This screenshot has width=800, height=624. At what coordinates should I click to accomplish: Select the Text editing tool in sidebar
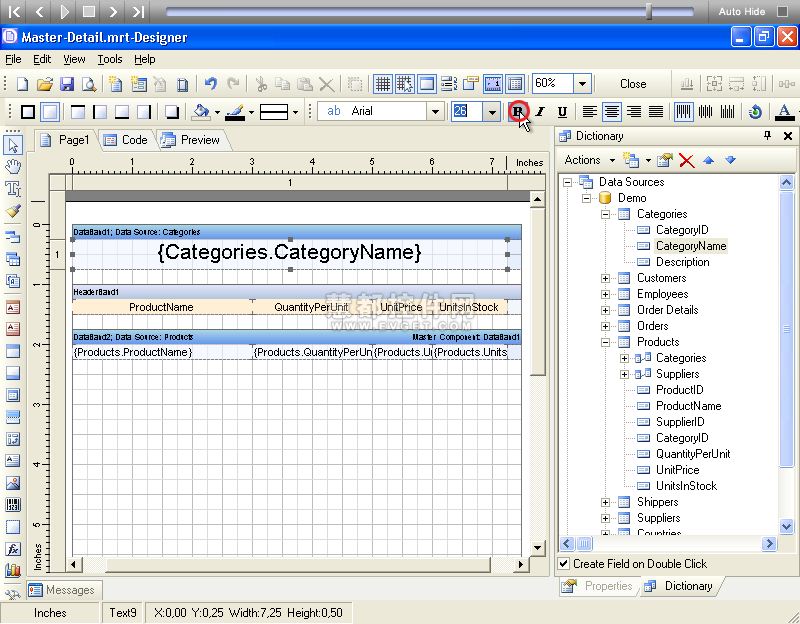[13, 188]
